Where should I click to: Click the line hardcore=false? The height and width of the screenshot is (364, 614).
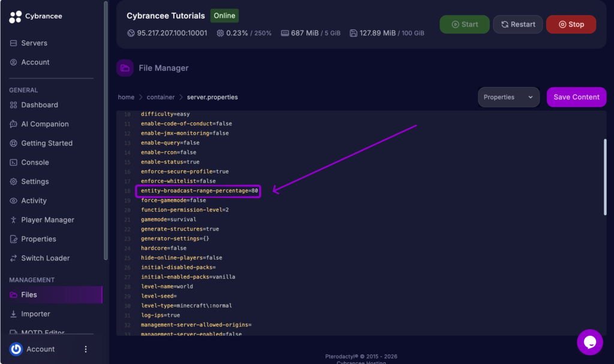[164, 248]
